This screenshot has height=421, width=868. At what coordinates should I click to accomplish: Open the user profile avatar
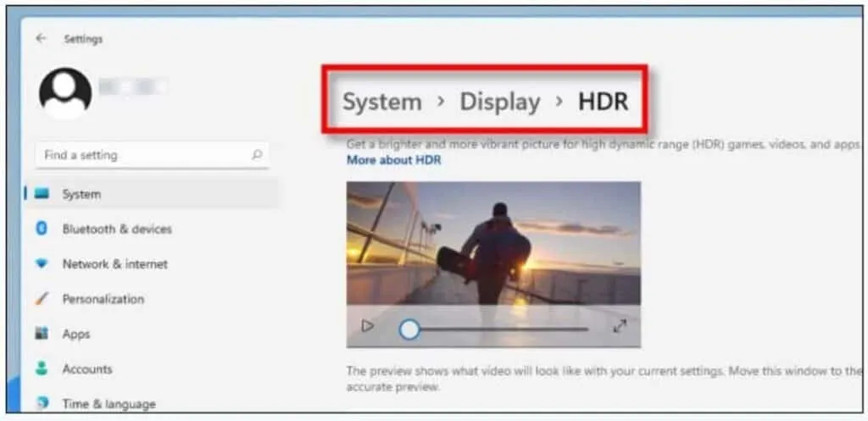pyautogui.click(x=65, y=92)
